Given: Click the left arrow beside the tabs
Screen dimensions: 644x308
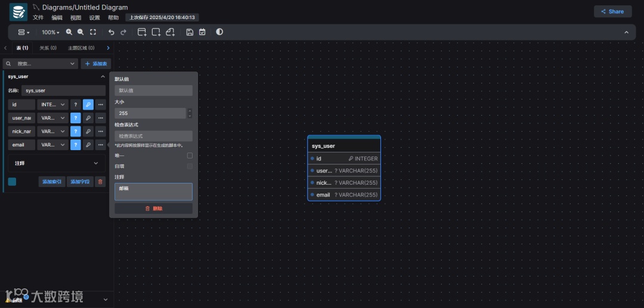Looking at the screenshot, I should (x=5, y=48).
